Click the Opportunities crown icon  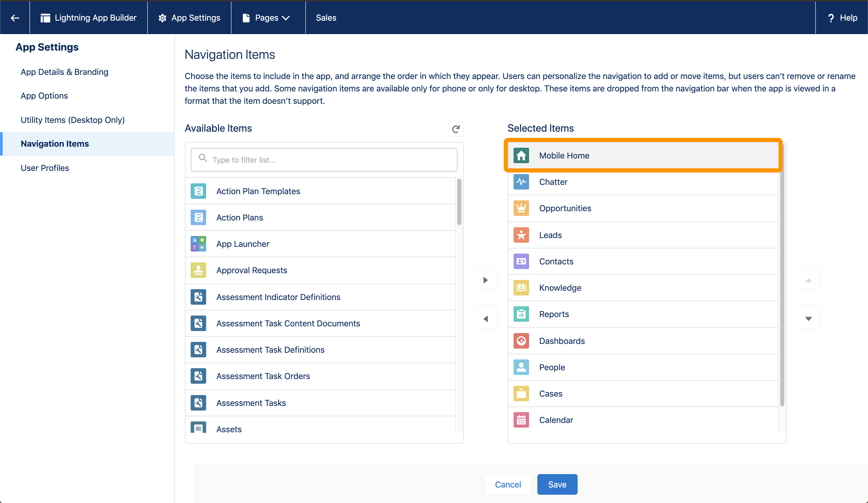pyautogui.click(x=521, y=208)
